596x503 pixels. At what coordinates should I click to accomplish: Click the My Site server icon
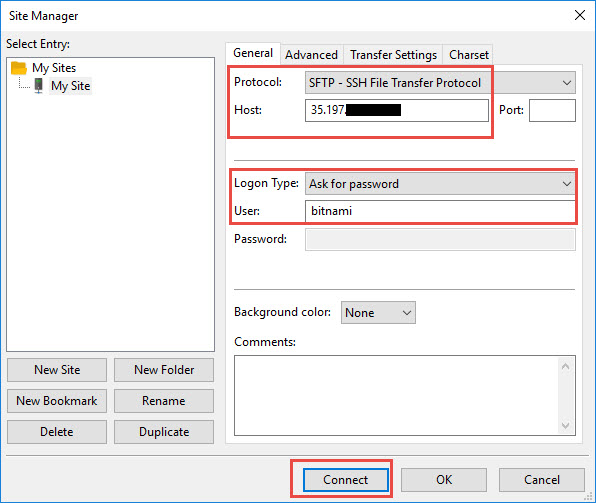[38, 86]
